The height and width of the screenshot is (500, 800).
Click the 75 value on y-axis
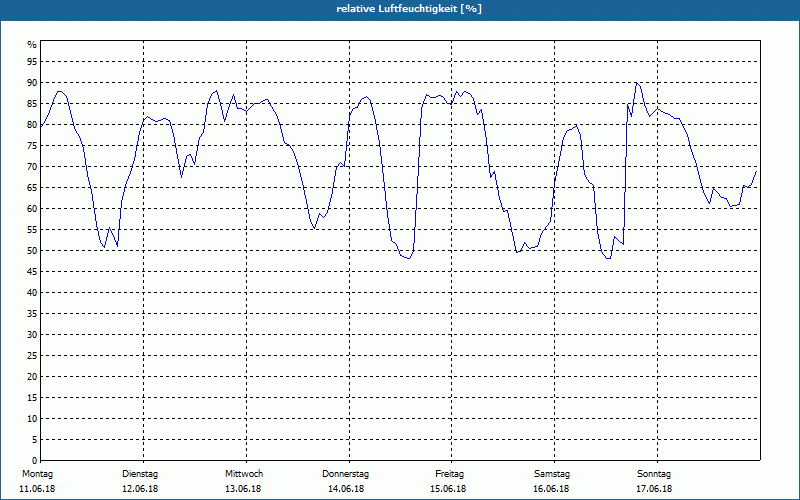pos(32,145)
